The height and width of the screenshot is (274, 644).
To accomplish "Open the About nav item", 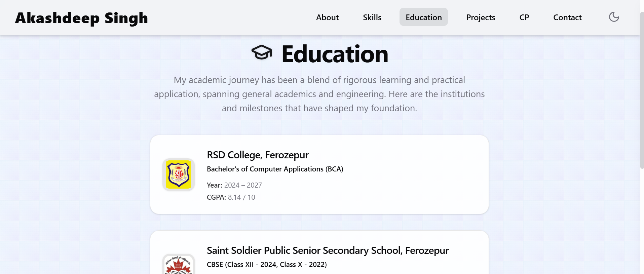I will coord(327,17).
